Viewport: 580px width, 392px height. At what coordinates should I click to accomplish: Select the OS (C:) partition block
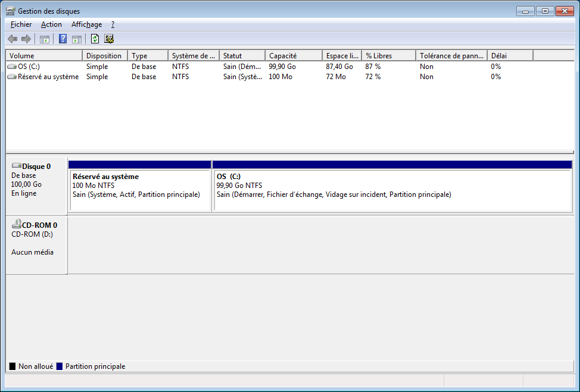392,186
